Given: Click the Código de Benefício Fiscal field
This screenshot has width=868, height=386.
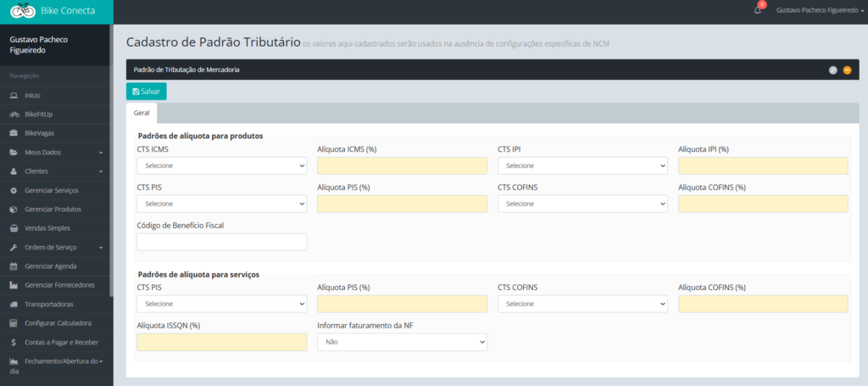Looking at the screenshot, I should [221, 242].
